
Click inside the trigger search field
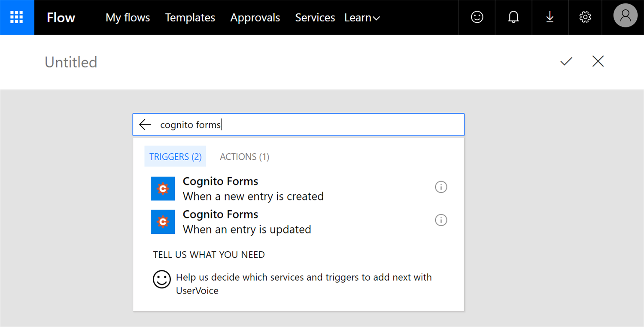(x=301, y=124)
